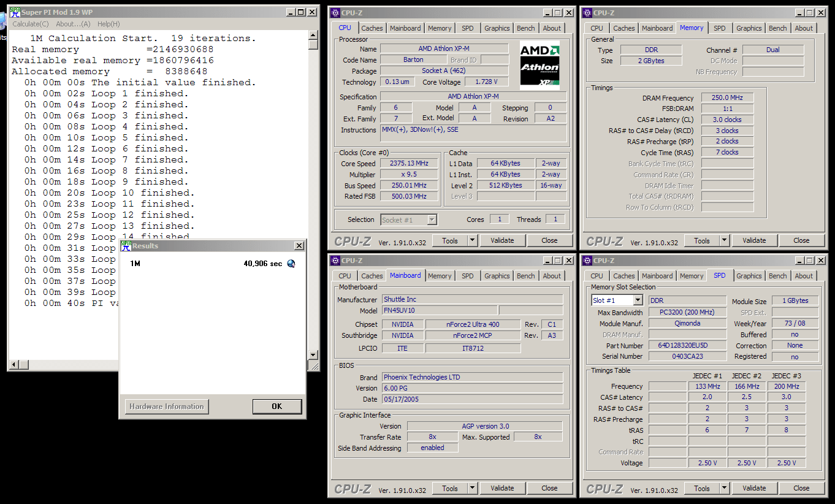Open Mainboard tab in the SPD window
The width and height of the screenshot is (835, 504).
coord(658,276)
